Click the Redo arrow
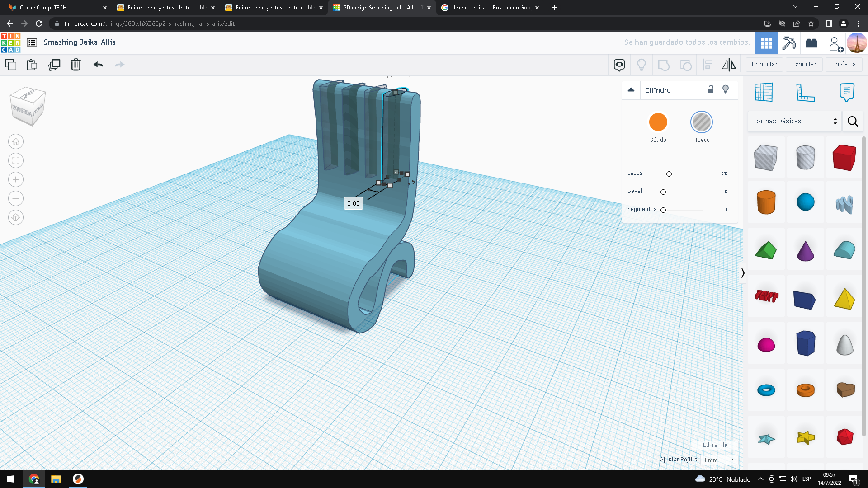Viewport: 868px width, 488px height. tap(119, 65)
